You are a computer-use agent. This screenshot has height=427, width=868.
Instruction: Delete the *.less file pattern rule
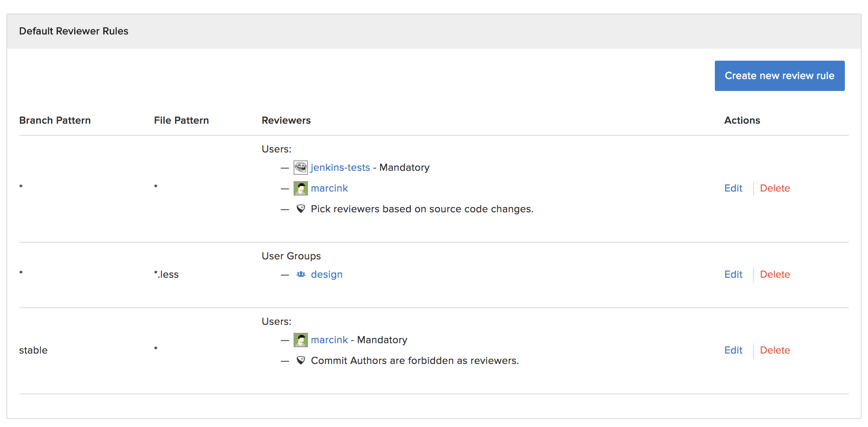click(775, 275)
